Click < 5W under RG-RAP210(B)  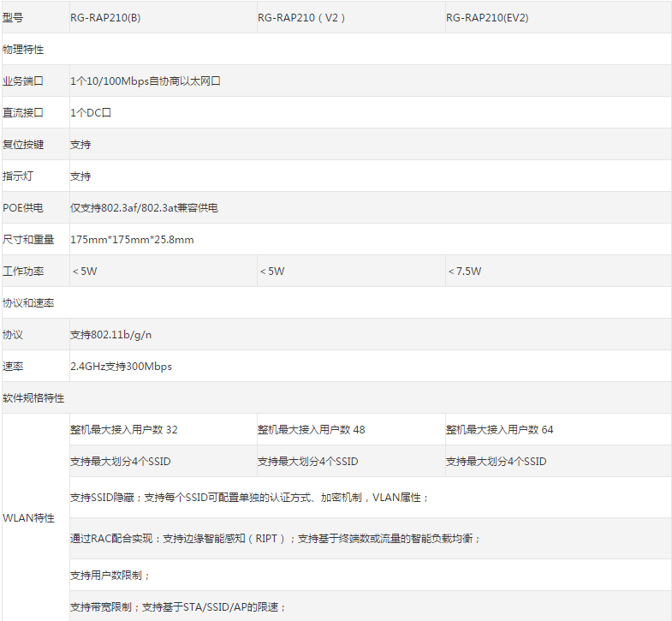[85, 272]
